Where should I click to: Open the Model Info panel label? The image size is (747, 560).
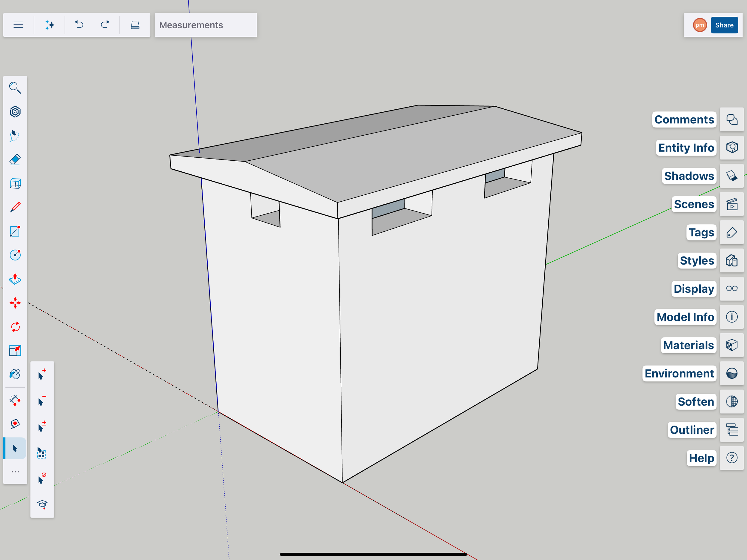685,317
